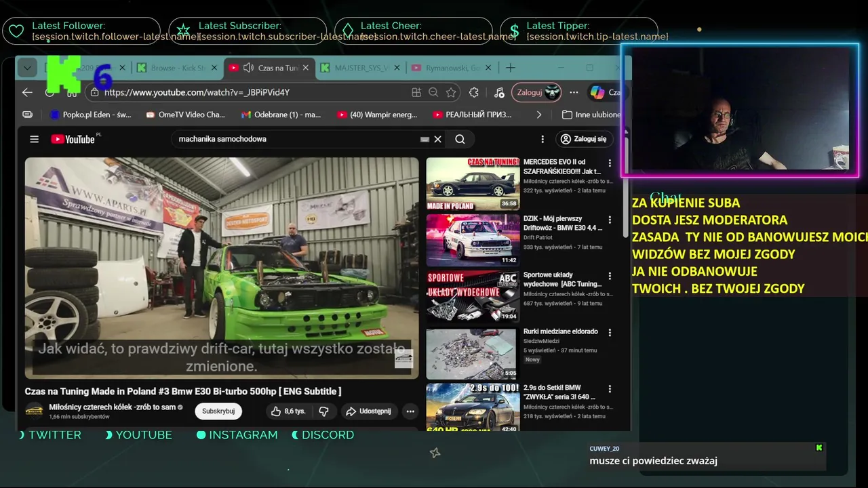Click the zoom out magnifier in address bar

pyautogui.click(x=433, y=92)
